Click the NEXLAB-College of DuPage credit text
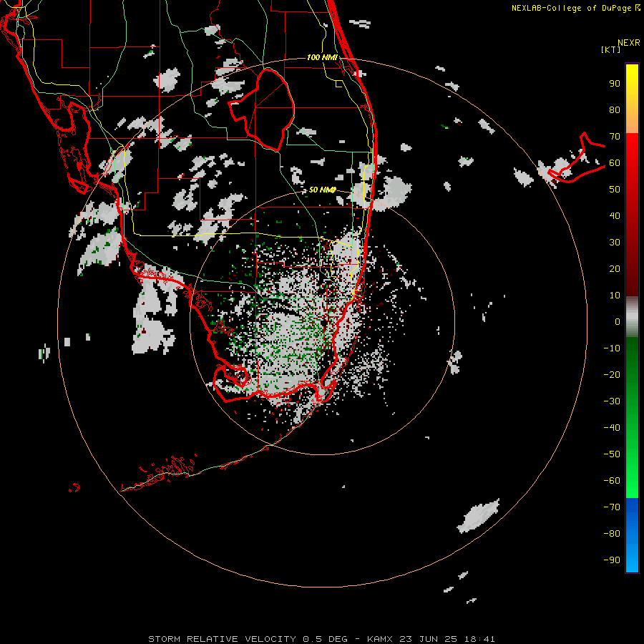Image resolution: width=644 pixels, height=644 pixels. click(572, 8)
